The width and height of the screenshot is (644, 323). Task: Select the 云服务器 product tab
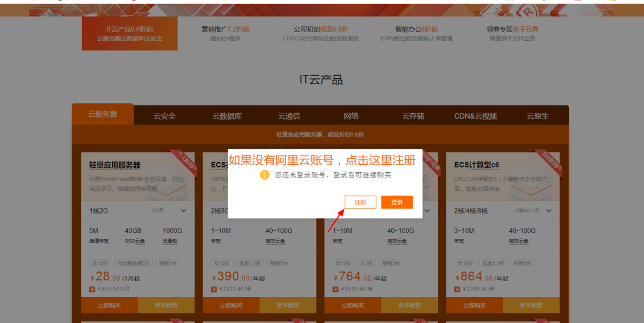pyautogui.click(x=103, y=114)
